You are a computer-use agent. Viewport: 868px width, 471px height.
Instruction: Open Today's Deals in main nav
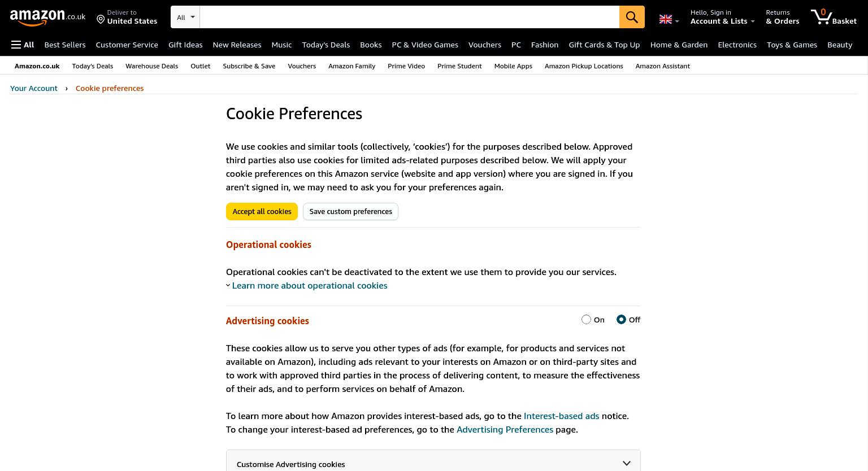tap(326, 45)
